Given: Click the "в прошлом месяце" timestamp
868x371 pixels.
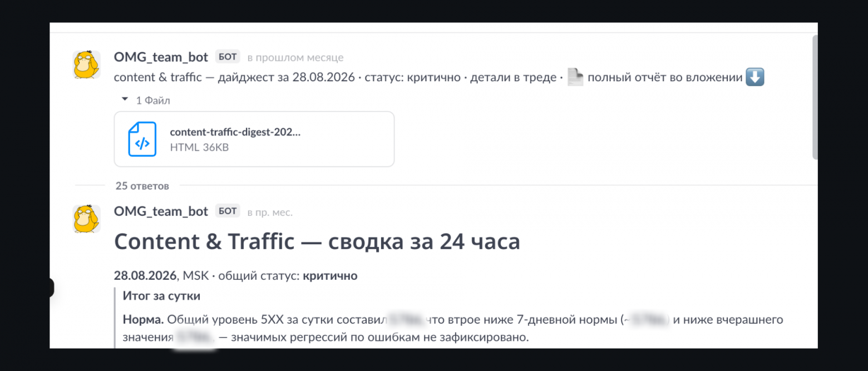Looking at the screenshot, I should tap(295, 57).
